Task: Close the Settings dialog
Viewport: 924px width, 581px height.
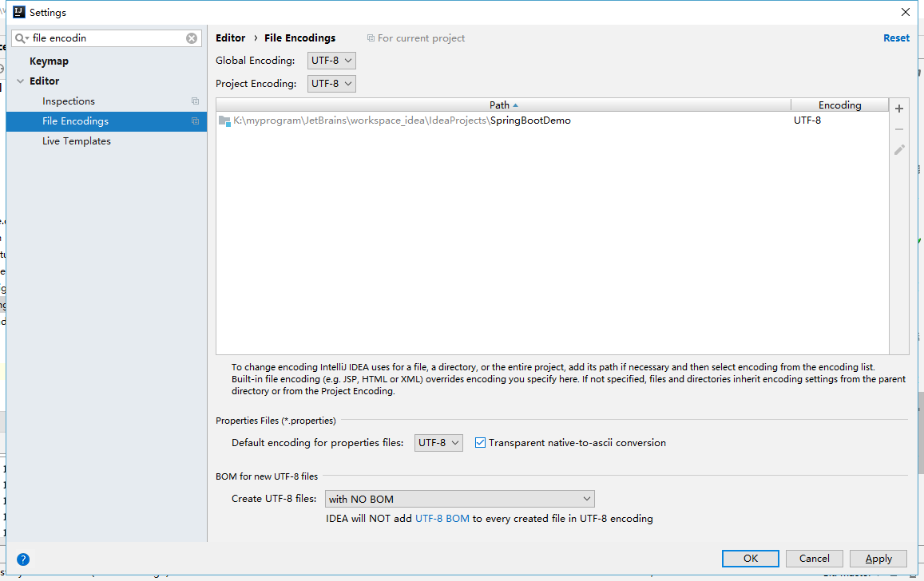Action: pyautogui.click(x=906, y=12)
